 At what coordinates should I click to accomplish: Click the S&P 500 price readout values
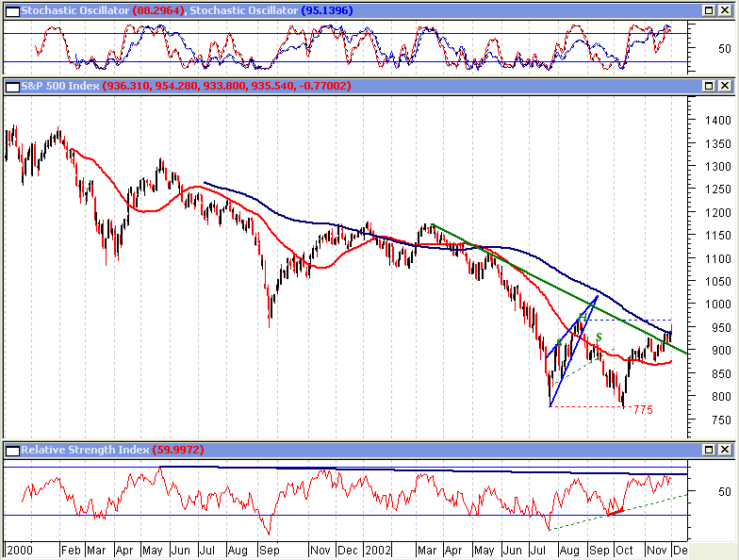click(x=226, y=86)
